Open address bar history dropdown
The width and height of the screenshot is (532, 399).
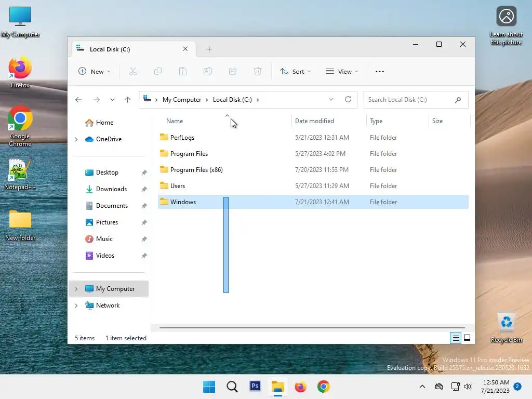(x=331, y=99)
